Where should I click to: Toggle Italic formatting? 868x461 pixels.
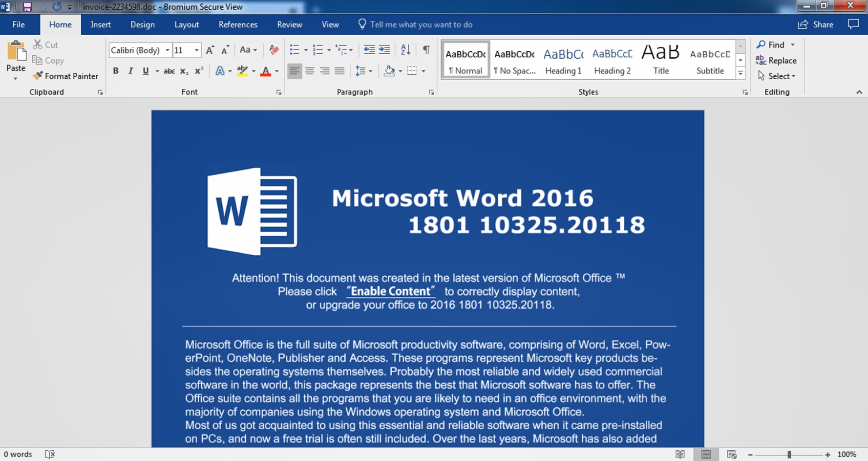130,71
